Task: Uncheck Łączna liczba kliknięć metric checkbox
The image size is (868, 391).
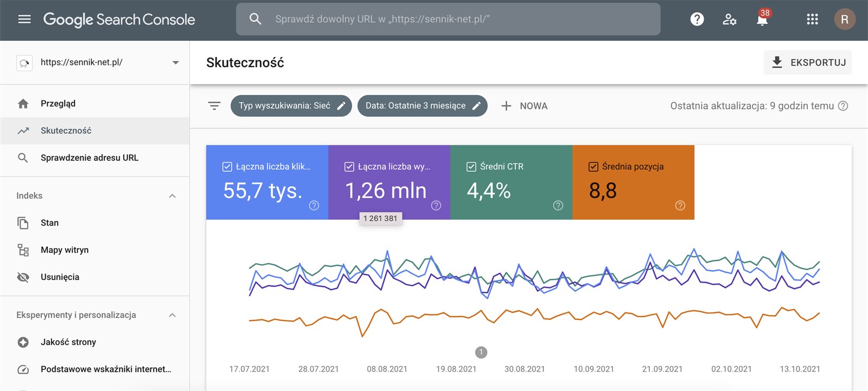Action: tap(227, 166)
